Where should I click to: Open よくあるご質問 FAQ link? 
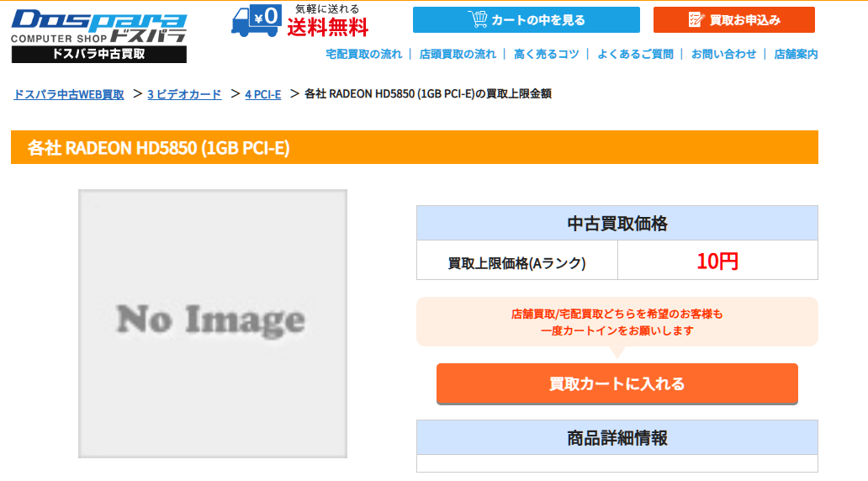coord(635,54)
